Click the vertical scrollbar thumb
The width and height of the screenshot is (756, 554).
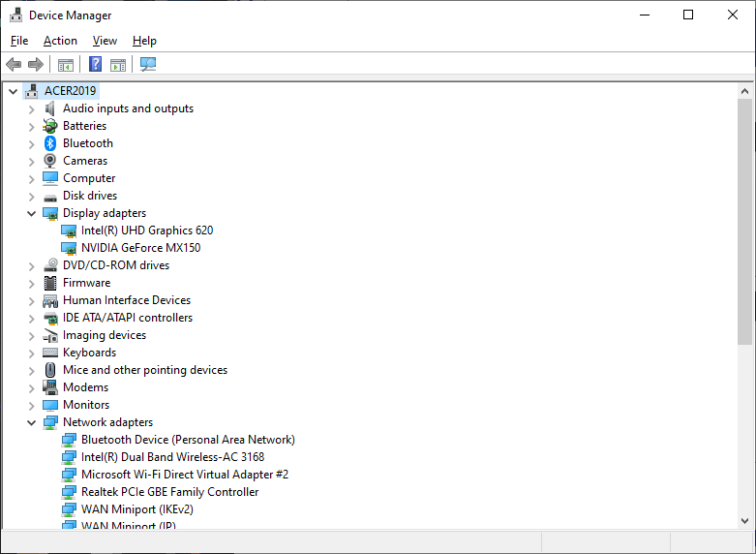click(745, 222)
